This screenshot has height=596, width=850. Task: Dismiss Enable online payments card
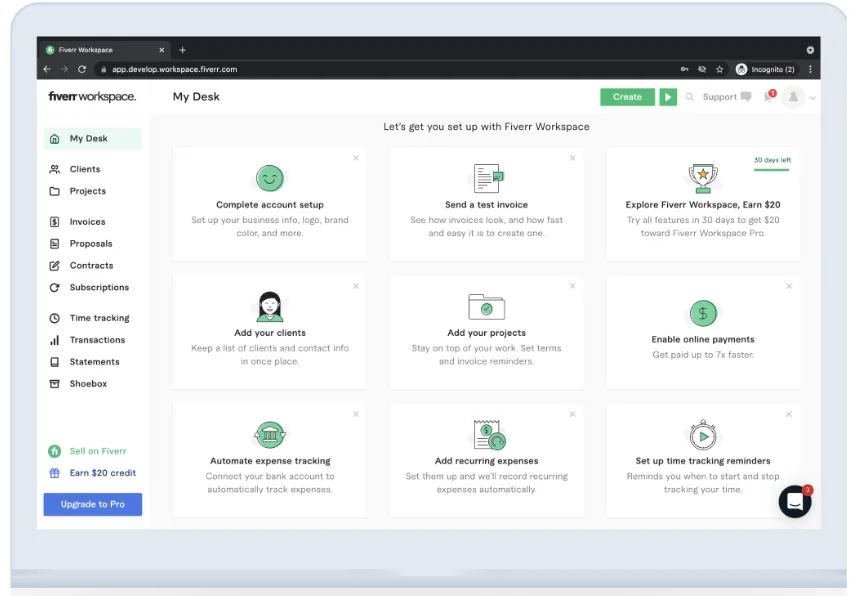coord(789,286)
